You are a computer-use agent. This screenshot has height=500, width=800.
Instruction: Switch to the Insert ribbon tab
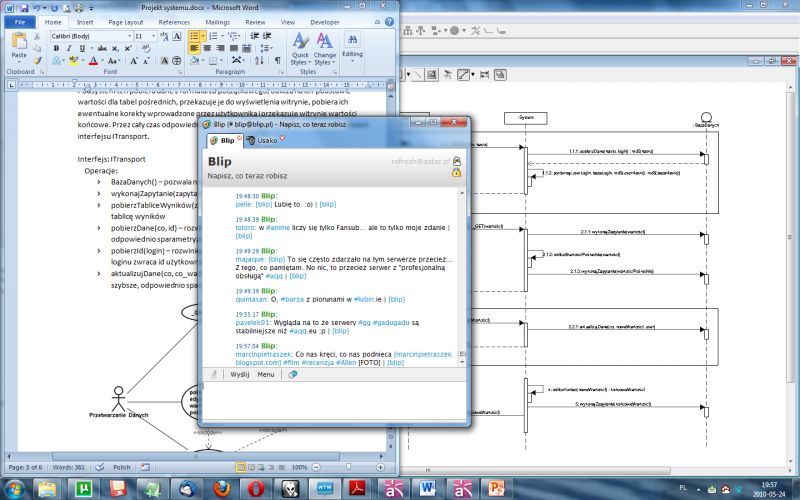tap(85, 22)
